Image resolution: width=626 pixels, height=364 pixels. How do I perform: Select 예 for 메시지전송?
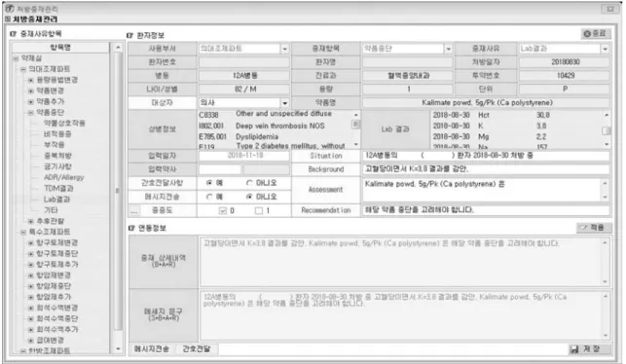click(209, 197)
